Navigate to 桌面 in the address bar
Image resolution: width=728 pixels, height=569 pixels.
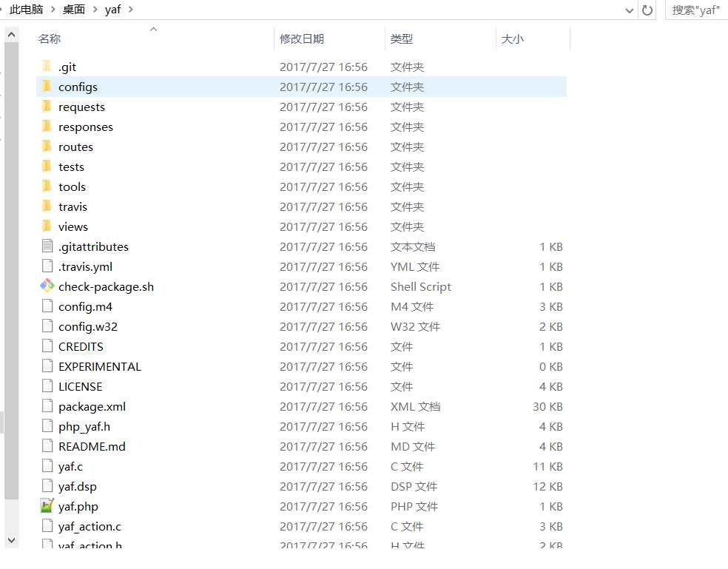(x=74, y=10)
